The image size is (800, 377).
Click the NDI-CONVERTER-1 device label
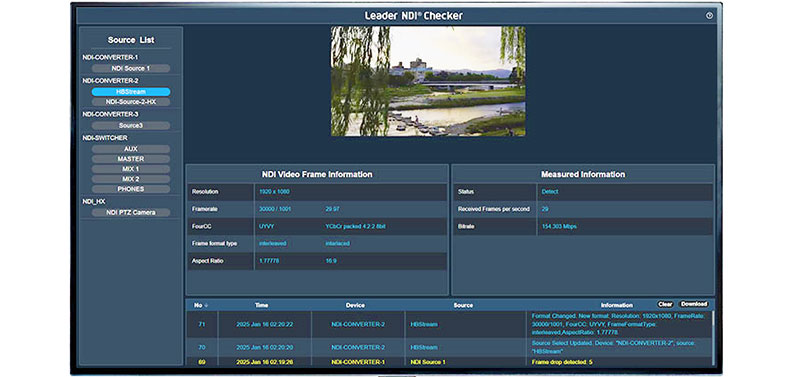tap(110, 57)
